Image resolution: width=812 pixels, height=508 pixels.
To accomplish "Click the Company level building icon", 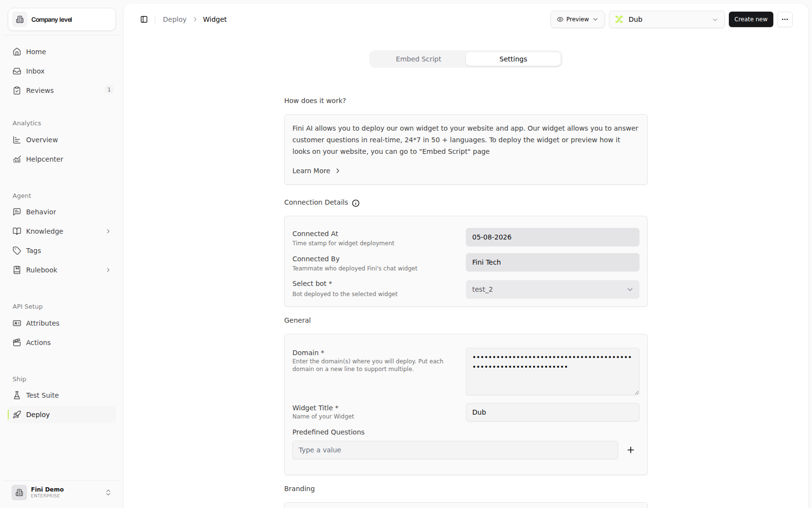I will pos(20,19).
